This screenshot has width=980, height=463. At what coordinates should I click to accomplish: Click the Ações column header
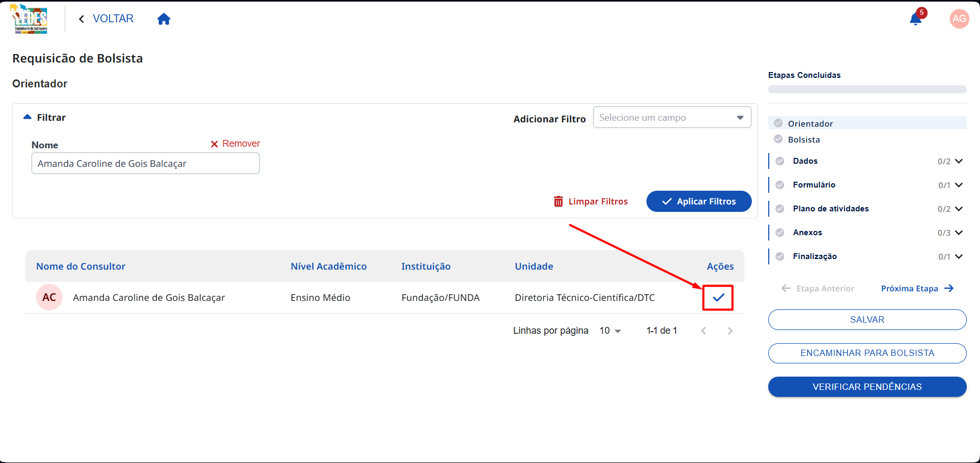(720, 266)
